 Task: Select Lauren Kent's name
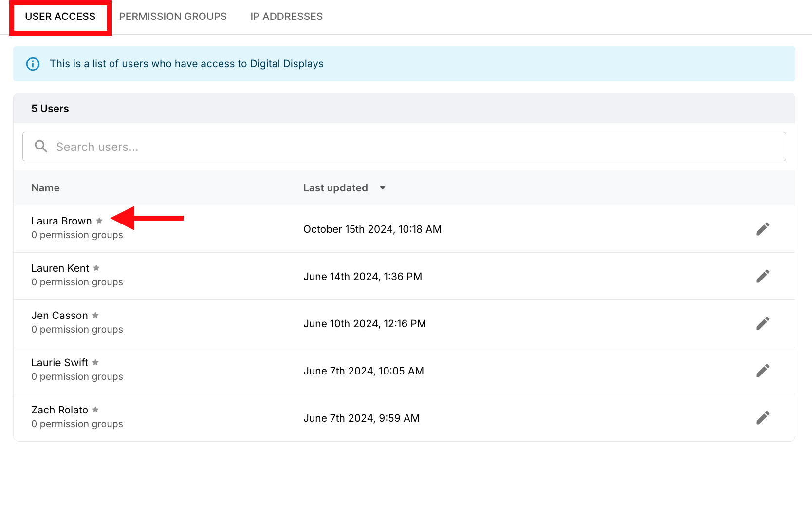click(60, 268)
